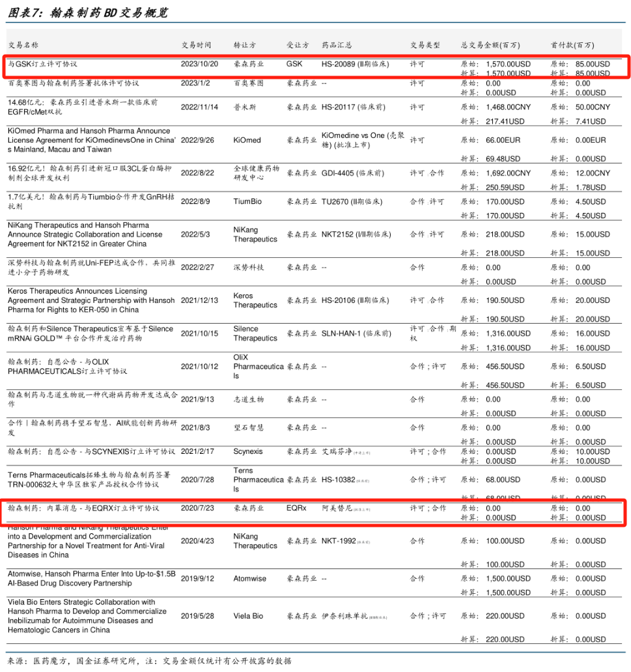Select the 交易名称 column header

point(23,45)
